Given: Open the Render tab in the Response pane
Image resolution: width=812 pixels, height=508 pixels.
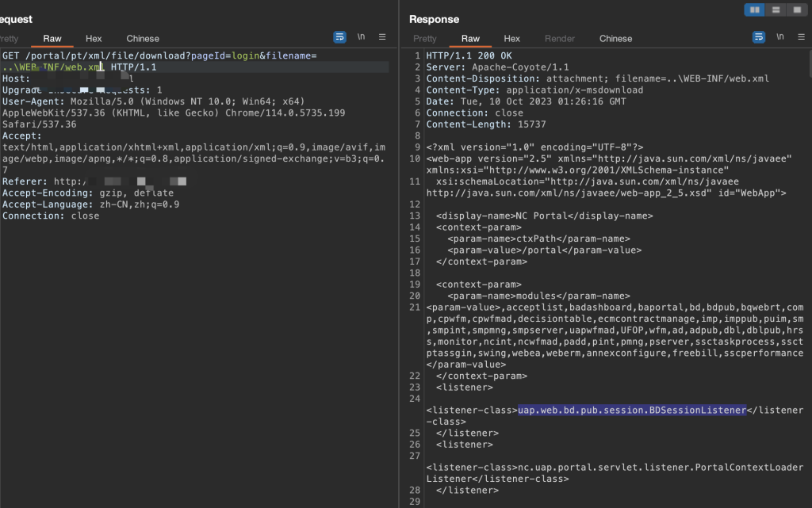Looking at the screenshot, I should click(x=560, y=39).
